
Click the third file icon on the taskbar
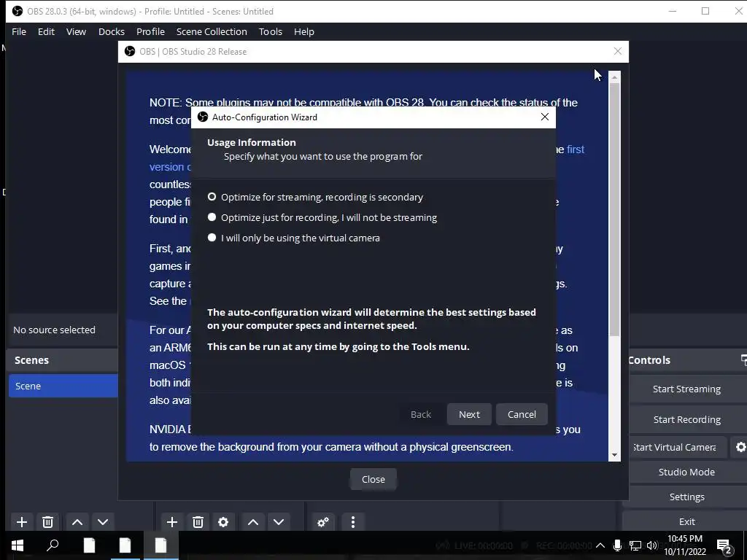click(161, 545)
